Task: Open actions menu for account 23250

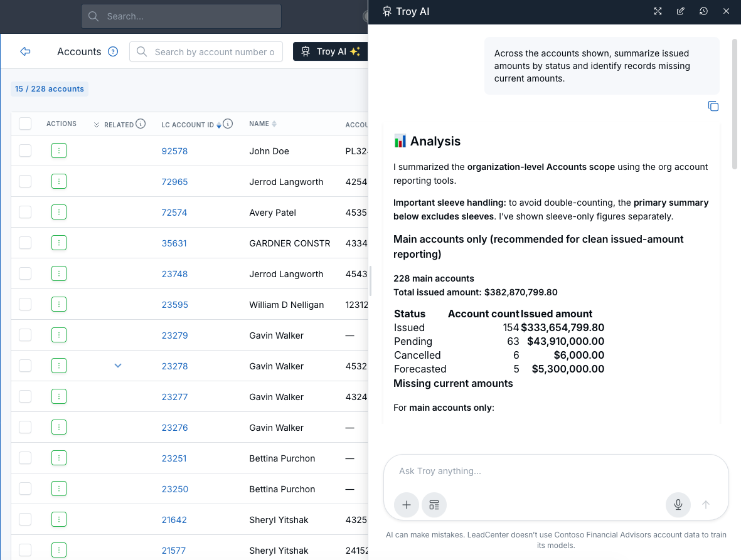Action: pos(58,489)
